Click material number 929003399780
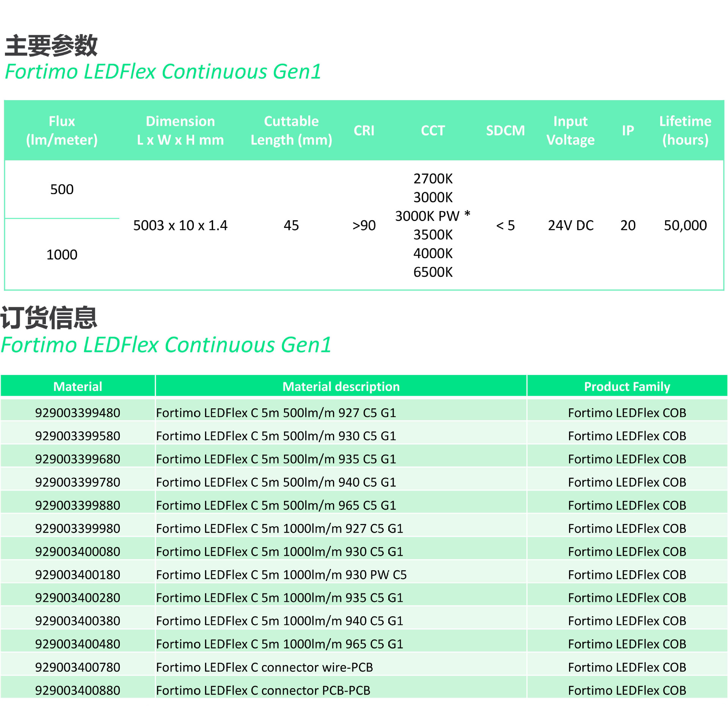This screenshot has height=728, width=728. click(x=78, y=482)
